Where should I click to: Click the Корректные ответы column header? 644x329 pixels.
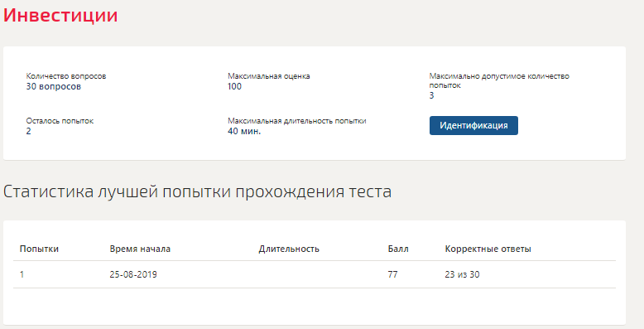point(488,249)
